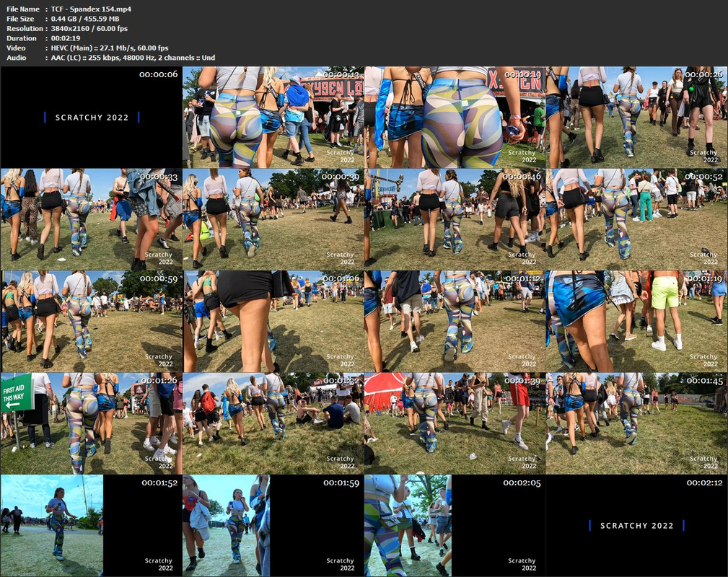Click the thumbnail with First Aid sign
The height and width of the screenshot is (577, 728).
pyautogui.click(x=91, y=423)
